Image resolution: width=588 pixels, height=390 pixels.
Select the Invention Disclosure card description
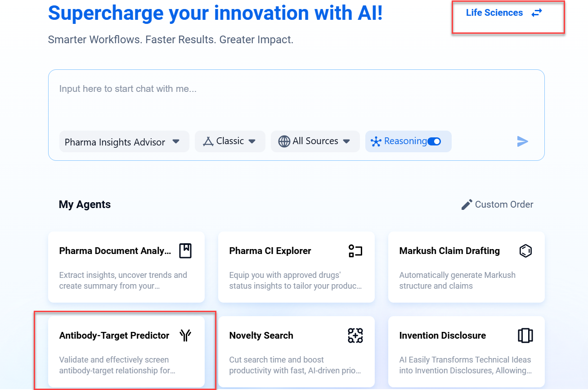465,365
